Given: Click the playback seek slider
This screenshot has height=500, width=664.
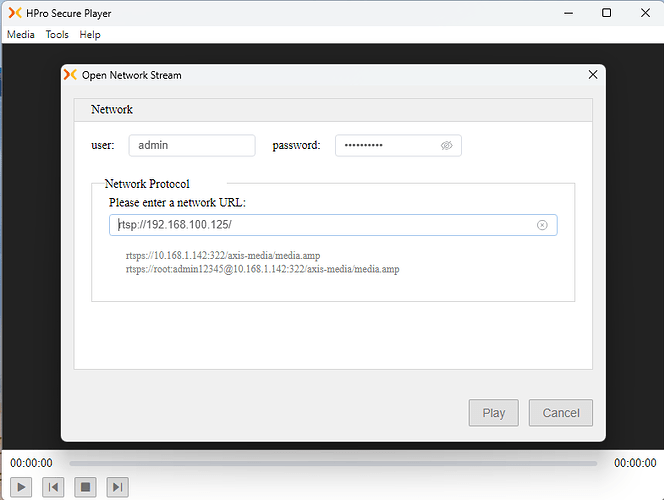Looking at the screenshot, I should click(332, 463).
